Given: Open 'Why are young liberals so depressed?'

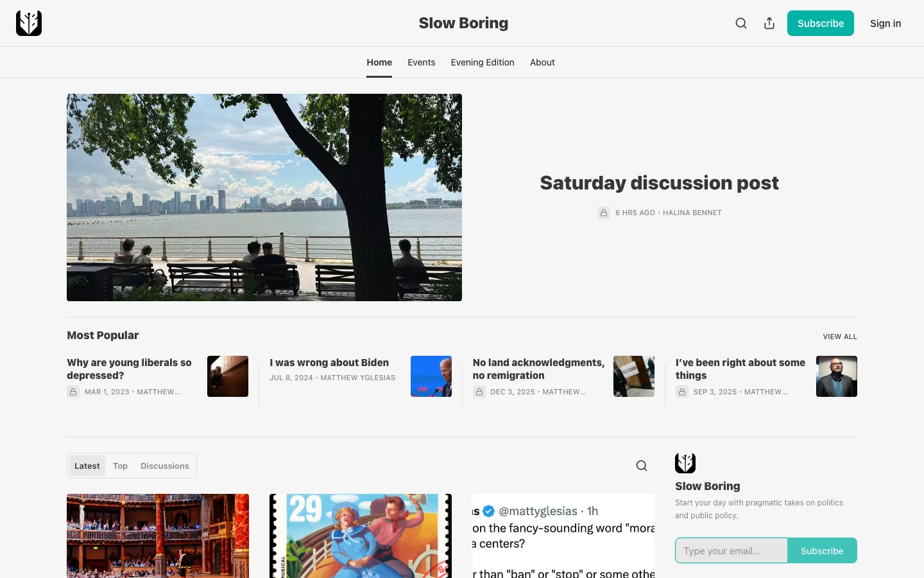Looking at the screenshot, I should point(129,369).
